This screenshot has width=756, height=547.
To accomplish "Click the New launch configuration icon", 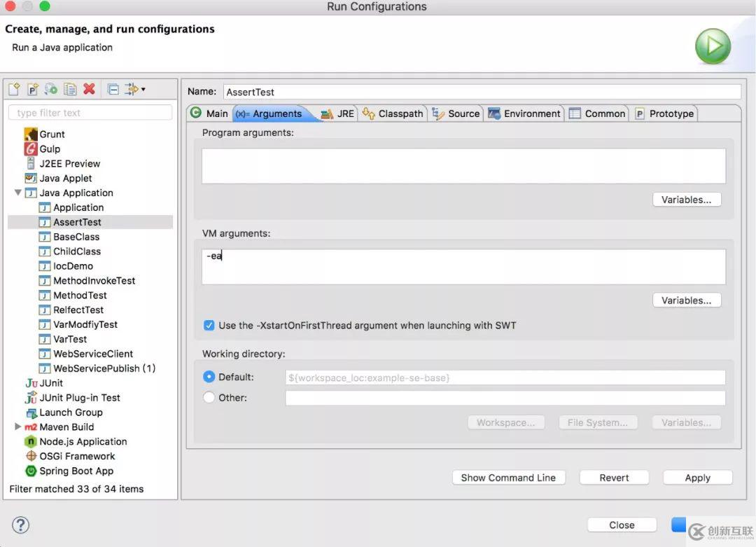I will tap(14, 89).
